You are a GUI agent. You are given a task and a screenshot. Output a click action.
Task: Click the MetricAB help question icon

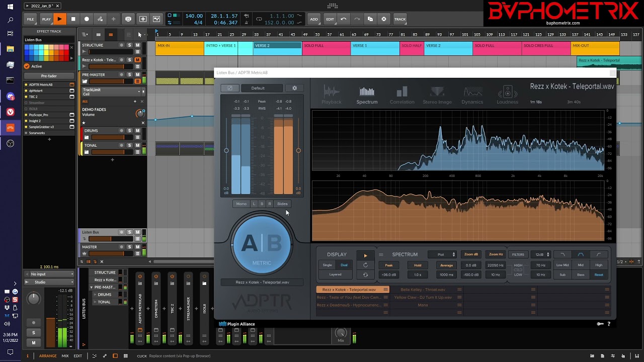609,324
